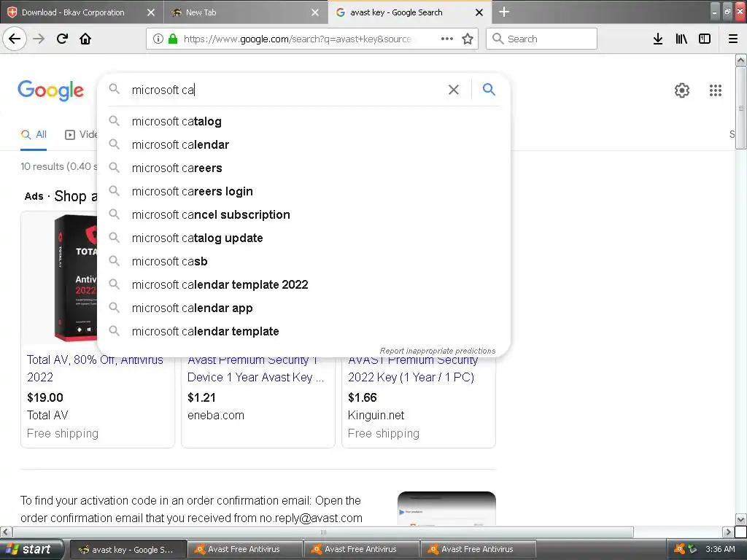Open Avast Premium Security 1 Device ad
This screenshot has width=747, height=560.
(x=255, y=368)
